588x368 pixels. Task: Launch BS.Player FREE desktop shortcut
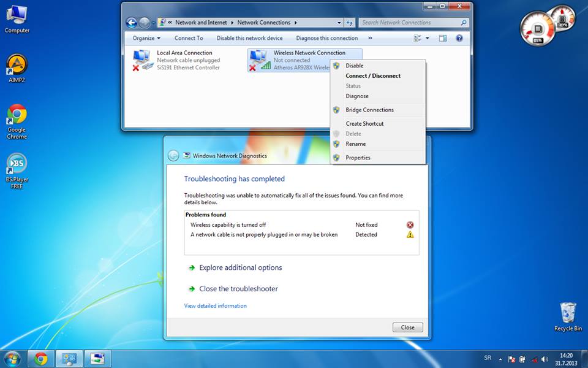[x=17, y=171]
